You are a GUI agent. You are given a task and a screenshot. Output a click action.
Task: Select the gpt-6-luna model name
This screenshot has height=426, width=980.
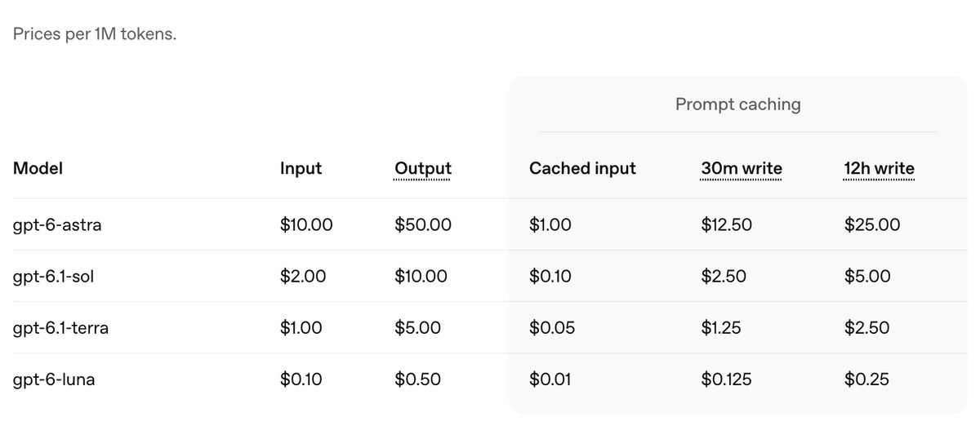click(x=54, y=379)
